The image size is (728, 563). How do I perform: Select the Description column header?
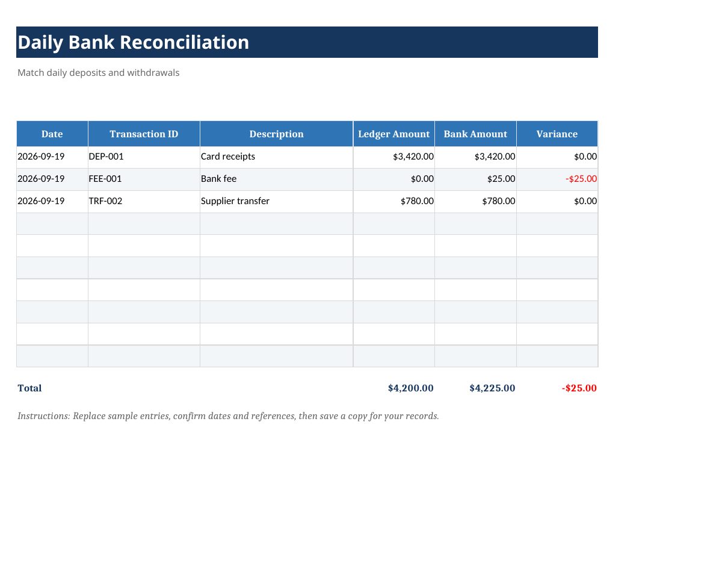[276, 134]
